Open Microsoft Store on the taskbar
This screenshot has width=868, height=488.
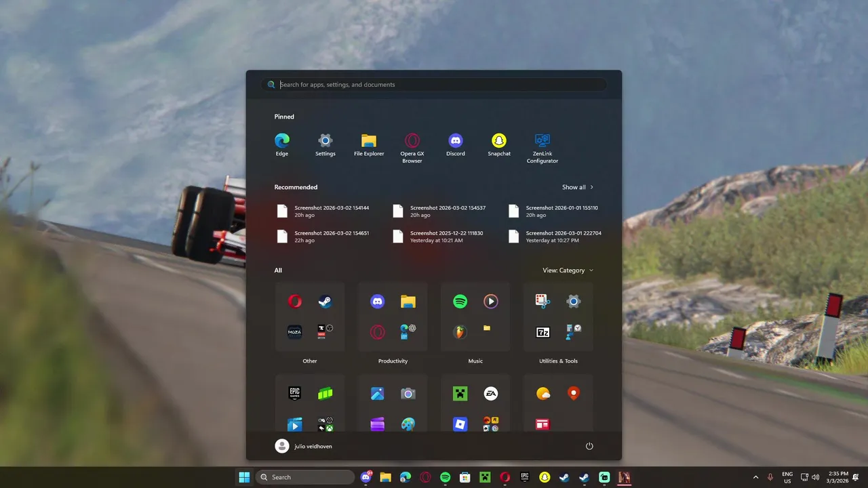point(465,477)
